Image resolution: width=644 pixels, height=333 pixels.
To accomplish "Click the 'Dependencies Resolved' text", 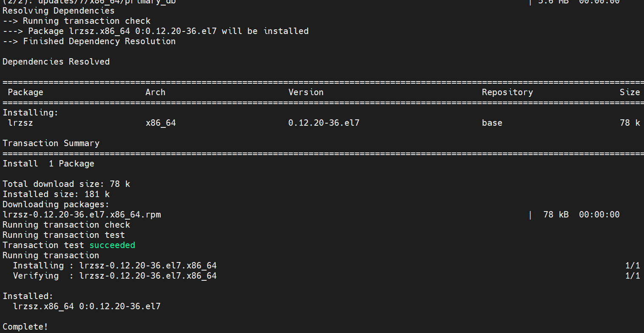I will coord(56,62).
